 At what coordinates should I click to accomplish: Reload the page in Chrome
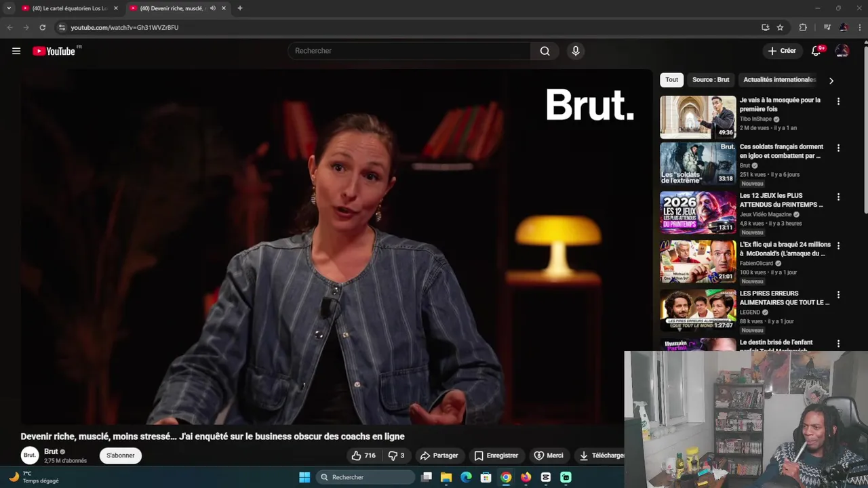(42, 27)
